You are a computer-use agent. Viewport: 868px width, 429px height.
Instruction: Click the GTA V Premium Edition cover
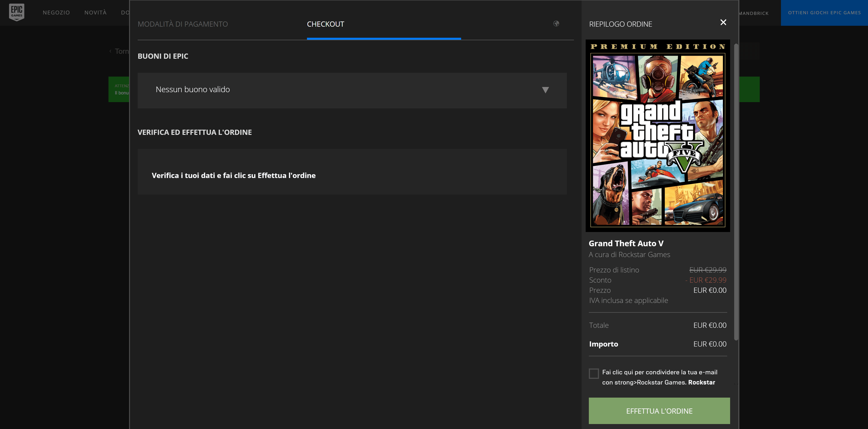pos(658,136)
